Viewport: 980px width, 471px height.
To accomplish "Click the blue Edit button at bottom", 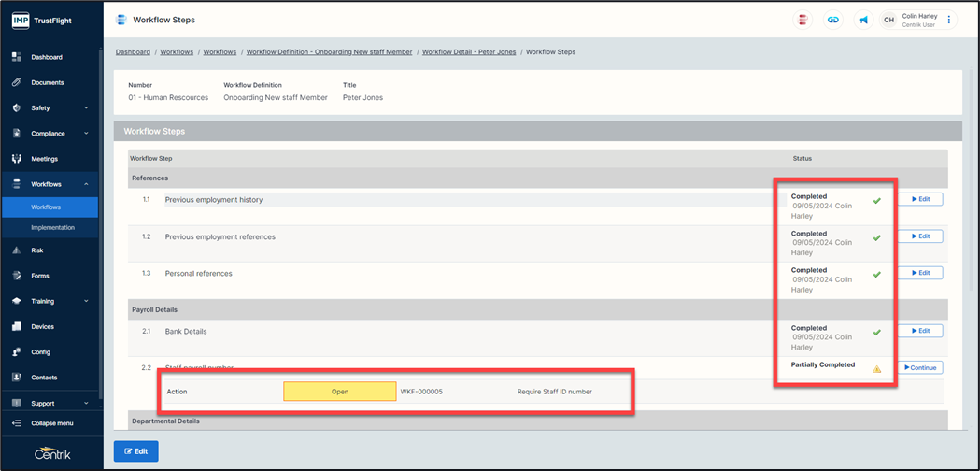I will [x=136, y=451].
